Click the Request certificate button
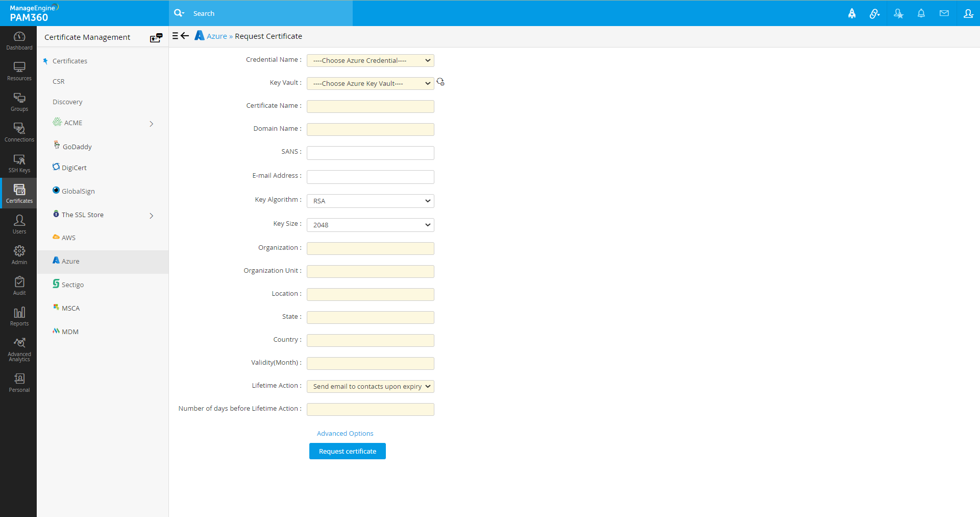Viewport: 980px width, 517px height. point(347,451)
